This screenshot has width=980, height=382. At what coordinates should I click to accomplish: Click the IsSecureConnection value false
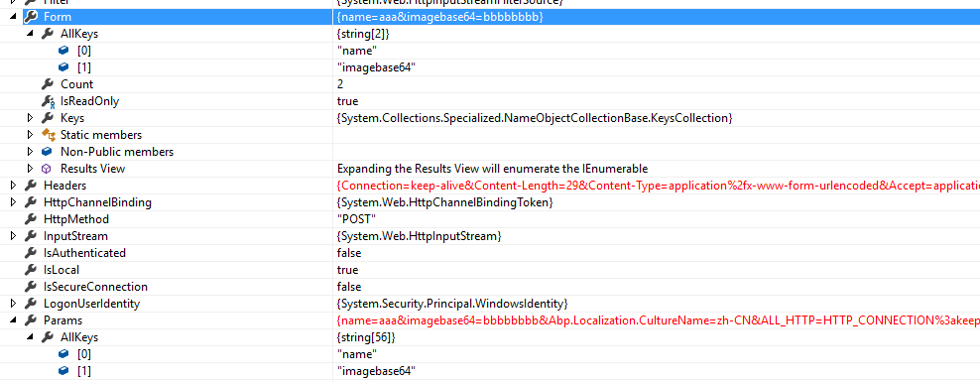click(x=349, y=287)
